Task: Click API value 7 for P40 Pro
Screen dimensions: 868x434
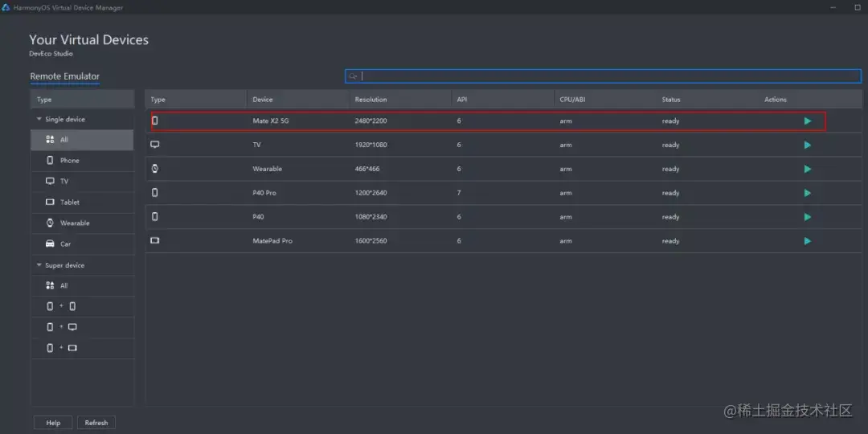Action: click(459, 193)
